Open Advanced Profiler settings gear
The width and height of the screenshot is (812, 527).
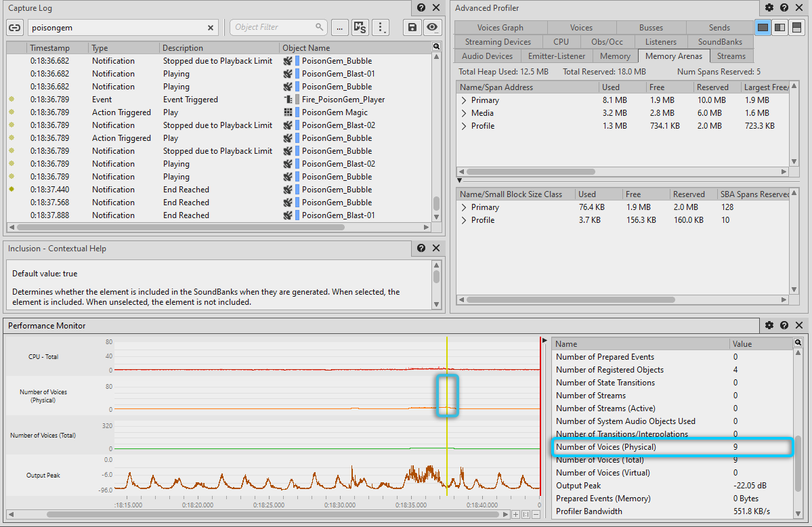(x=769, y=8)
